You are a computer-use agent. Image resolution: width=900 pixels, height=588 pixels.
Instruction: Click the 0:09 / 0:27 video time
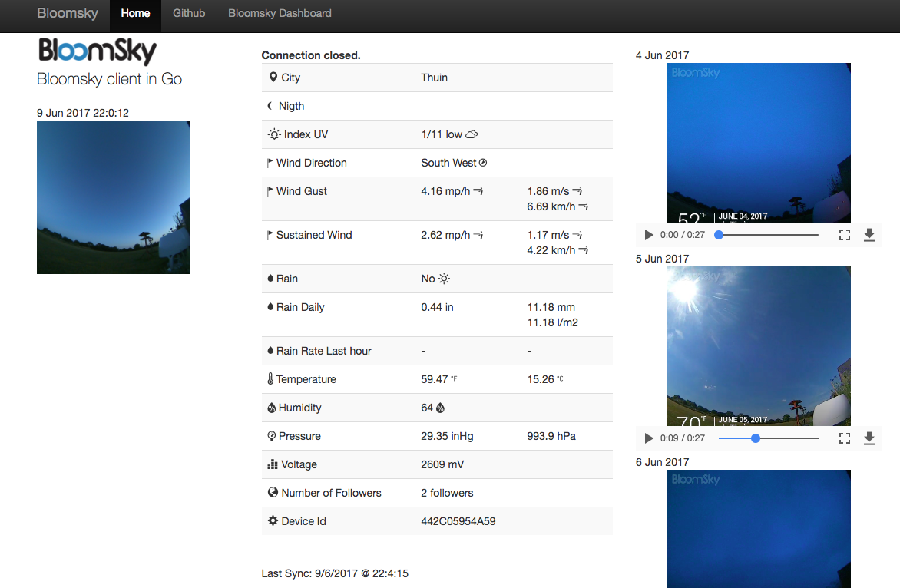point(682,438)
